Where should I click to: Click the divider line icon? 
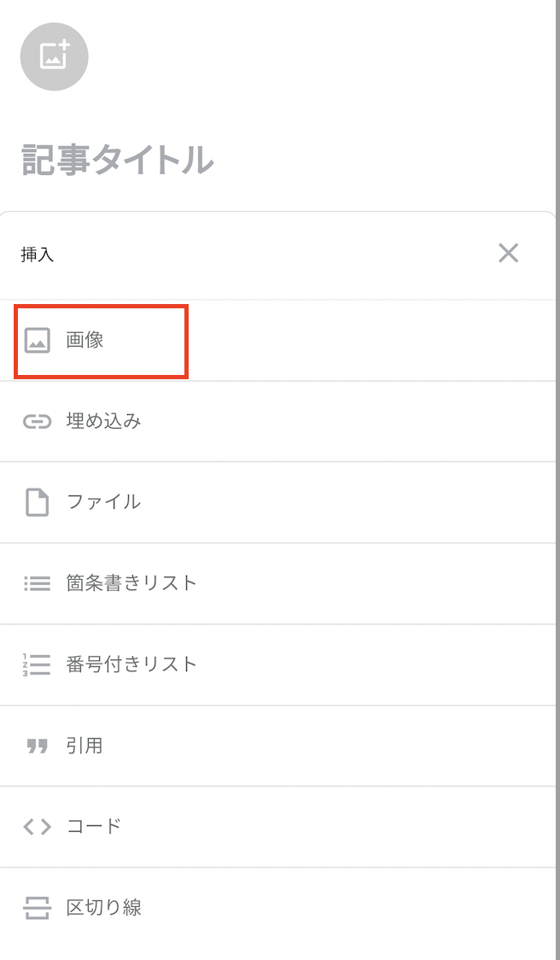point(38,907)
